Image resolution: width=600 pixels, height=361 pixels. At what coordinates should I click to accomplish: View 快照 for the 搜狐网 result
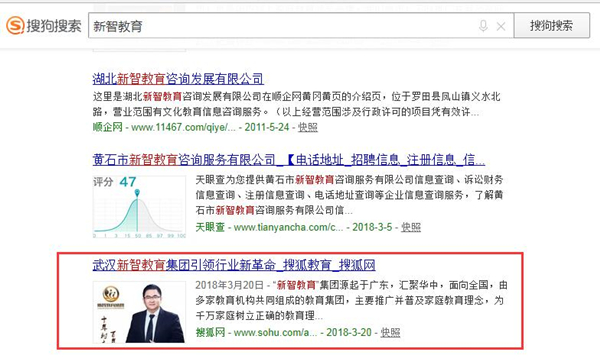(x=390, y=332)
